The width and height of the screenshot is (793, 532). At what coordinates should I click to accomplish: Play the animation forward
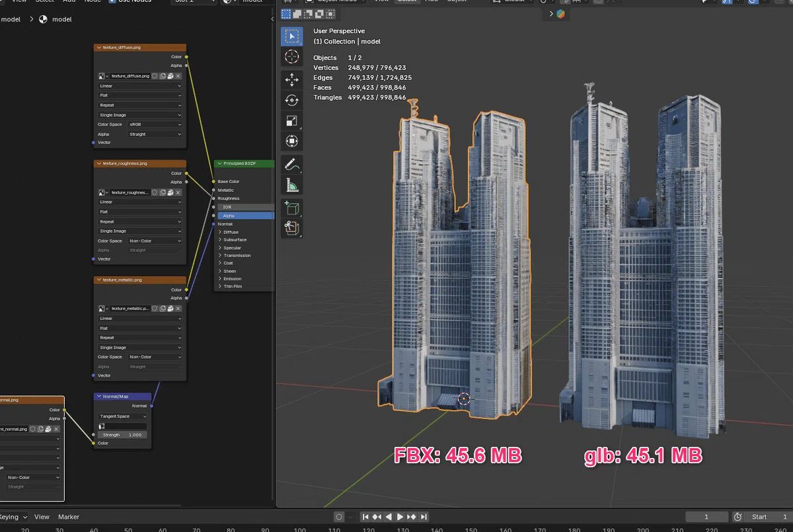(x=400, y=517)
